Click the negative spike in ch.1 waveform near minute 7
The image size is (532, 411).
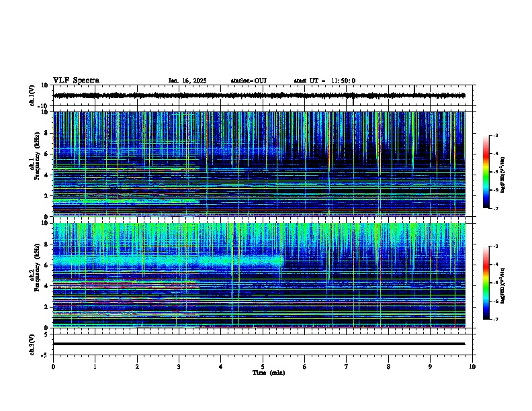pos(353,101)
